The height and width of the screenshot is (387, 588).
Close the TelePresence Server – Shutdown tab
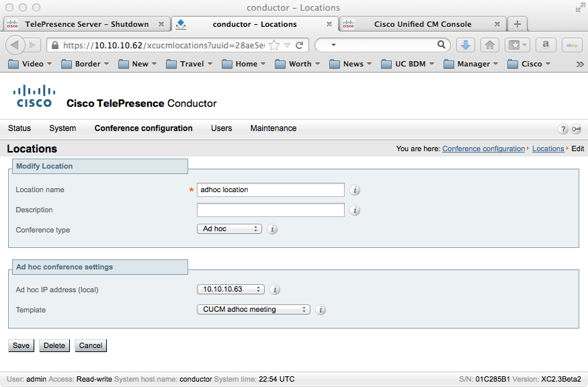(161, 24)
